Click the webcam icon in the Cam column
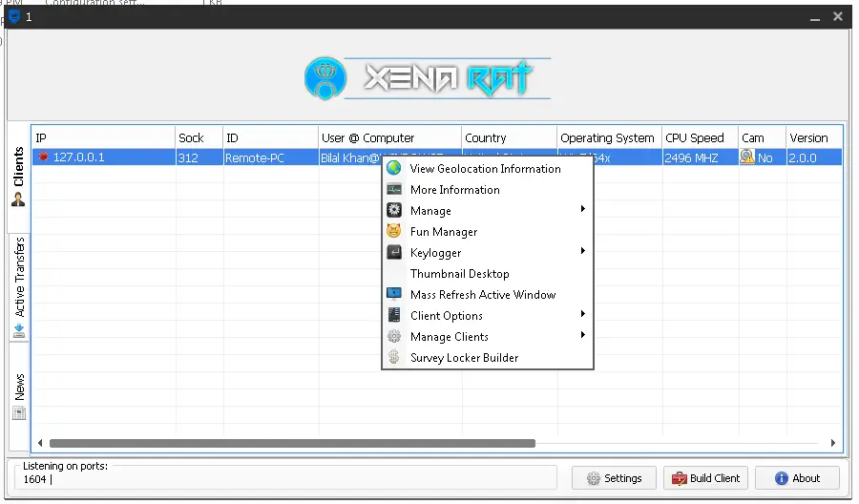 coord(747,157)
